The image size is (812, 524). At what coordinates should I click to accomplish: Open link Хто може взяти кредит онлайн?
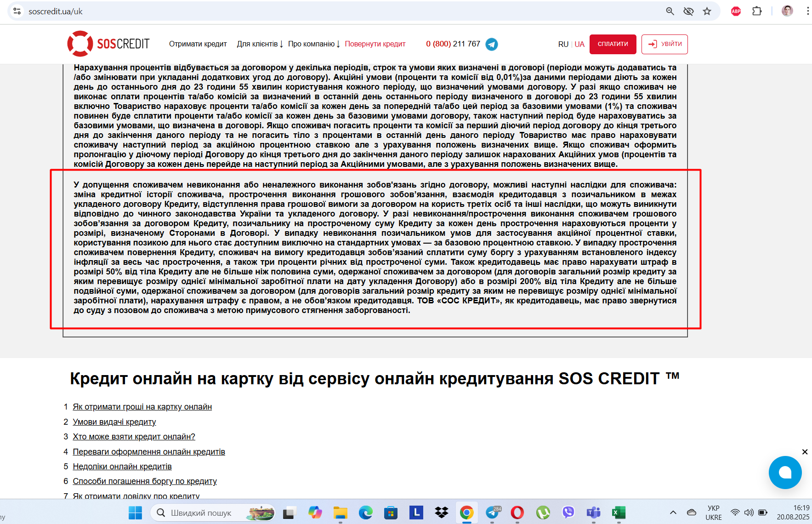pyautogui.click(x=134, y=437)
